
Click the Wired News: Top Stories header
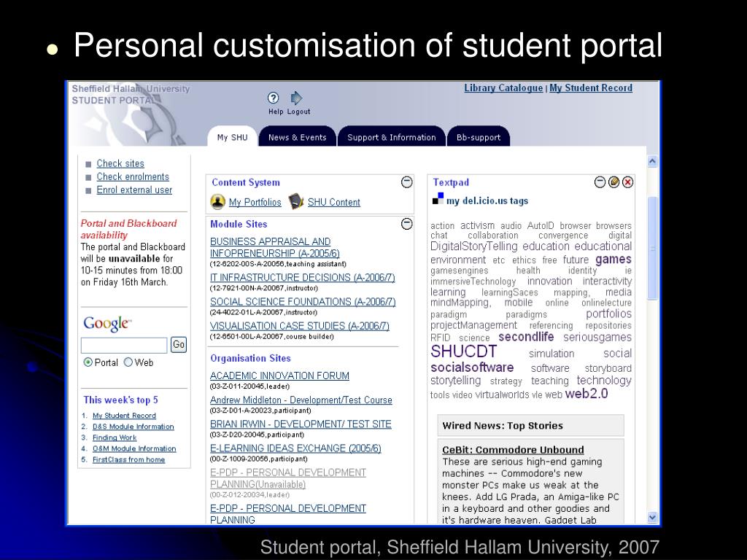(530, 426)
